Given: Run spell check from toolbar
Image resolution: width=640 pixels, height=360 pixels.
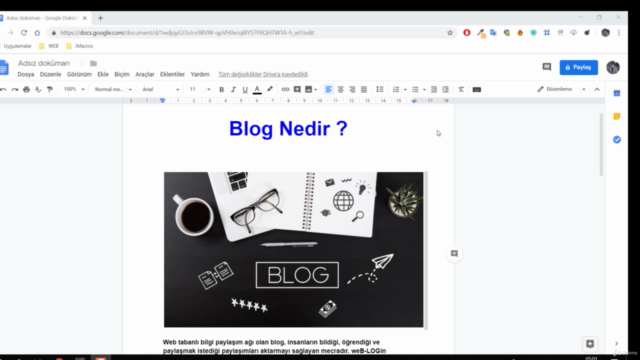Looking at the screenshot, I should (x=38, y=89).
